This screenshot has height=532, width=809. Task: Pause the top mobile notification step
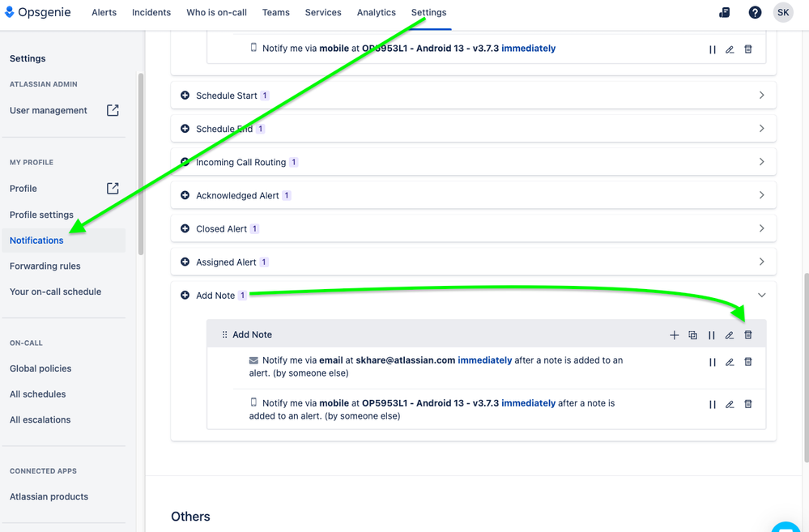pos(712,49)
